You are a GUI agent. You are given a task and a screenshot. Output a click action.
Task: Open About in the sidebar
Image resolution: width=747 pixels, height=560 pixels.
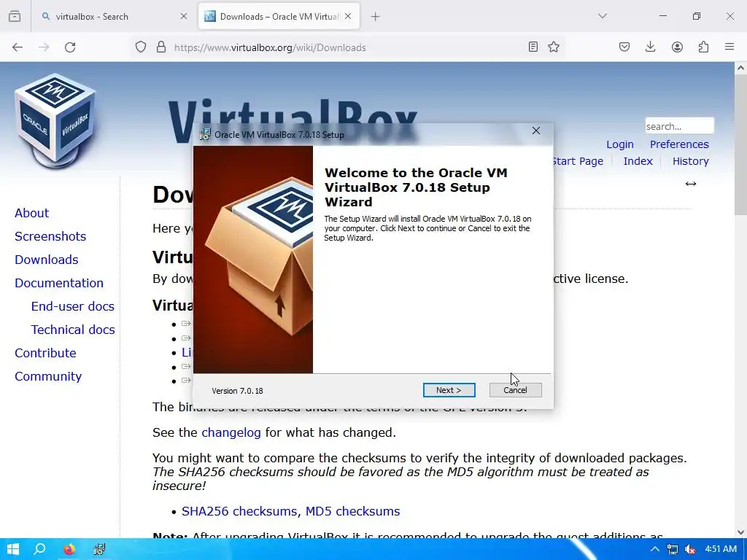coord(31,213)
